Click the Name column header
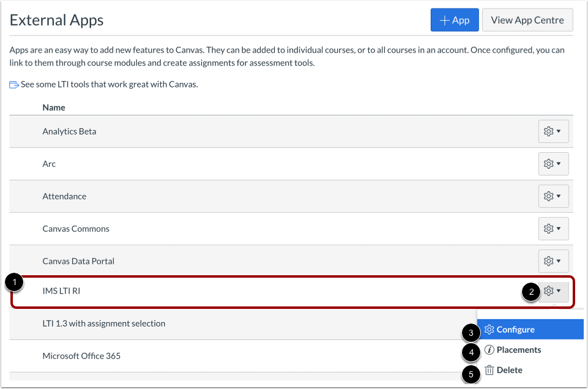The image size is (588, 389). [x=54, y=108]
